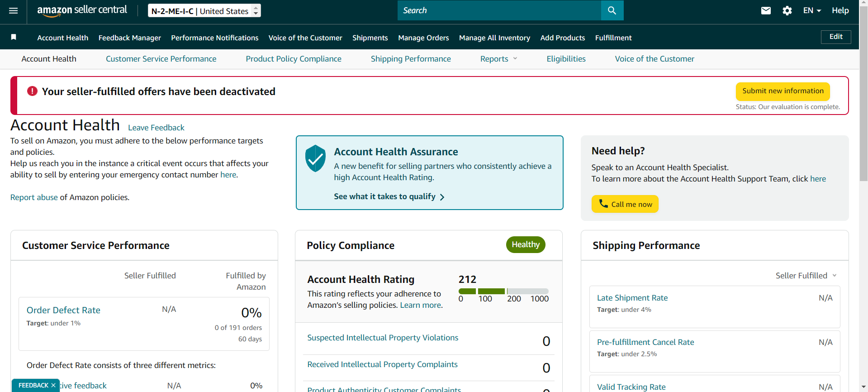Click the Call me now button

[x=625, y=204]
